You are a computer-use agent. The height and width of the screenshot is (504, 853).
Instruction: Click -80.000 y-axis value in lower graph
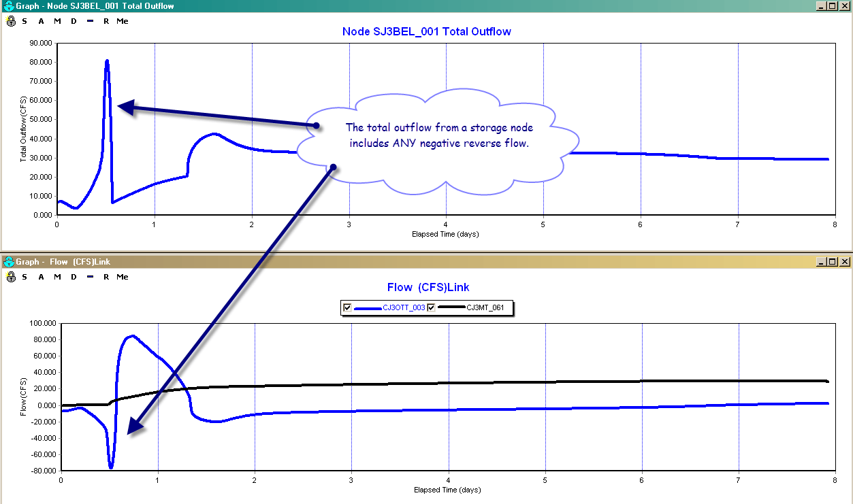coord(44,471)
